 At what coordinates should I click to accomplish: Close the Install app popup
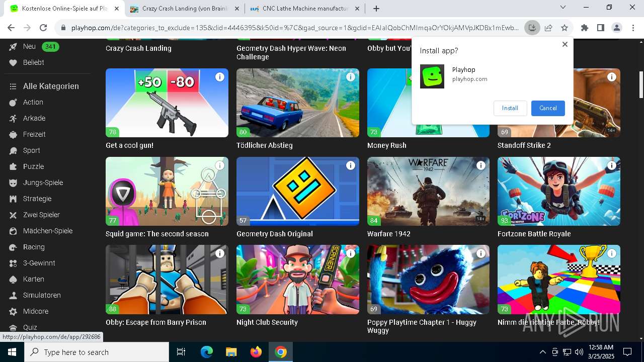565,44
